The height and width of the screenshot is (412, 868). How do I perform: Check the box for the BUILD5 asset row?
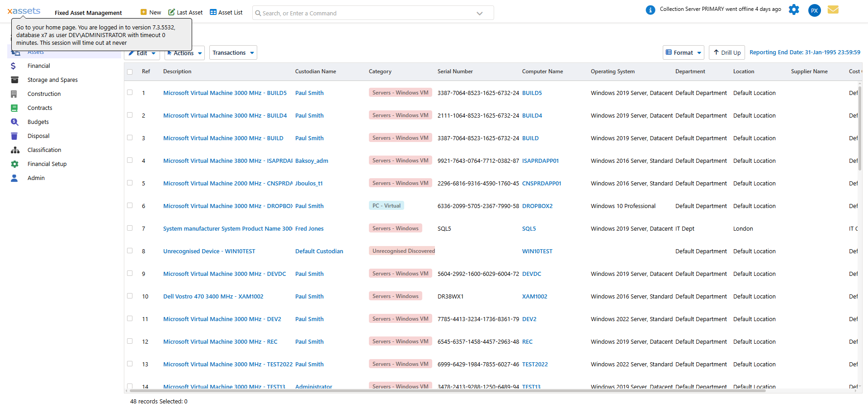tap(130, 93)
